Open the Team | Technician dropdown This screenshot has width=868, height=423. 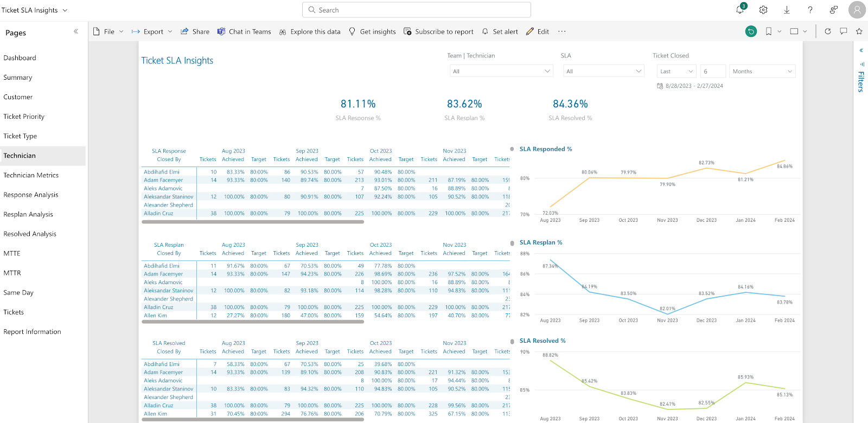[x=501, y=71]
